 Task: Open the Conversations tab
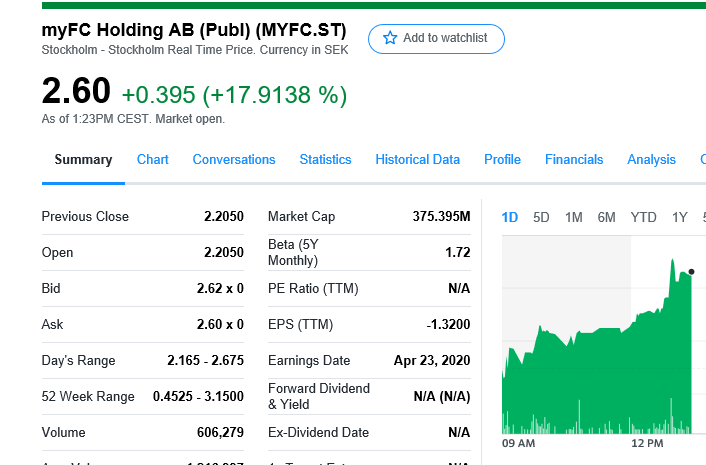[x=234, y=160]
